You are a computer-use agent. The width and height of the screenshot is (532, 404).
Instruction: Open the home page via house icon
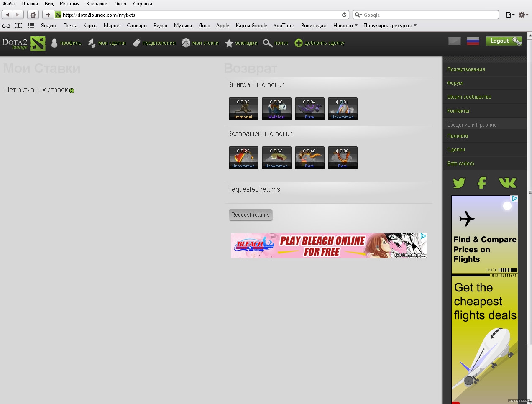point(33,15)
